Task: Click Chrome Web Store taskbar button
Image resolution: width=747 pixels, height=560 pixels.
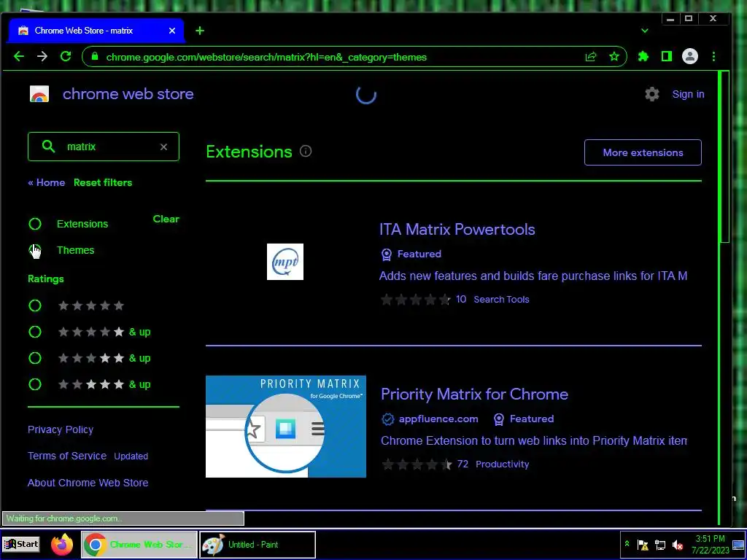Action: tap(139, 545)
